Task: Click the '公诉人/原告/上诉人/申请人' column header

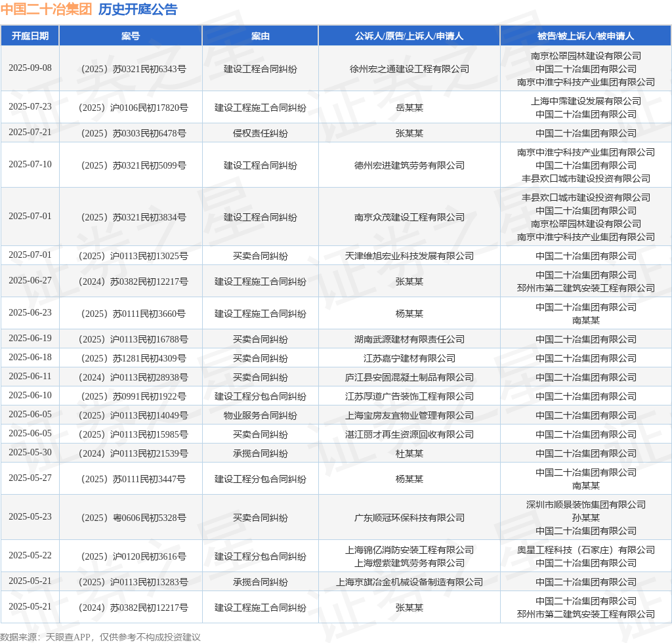Action: pos(409,36)
